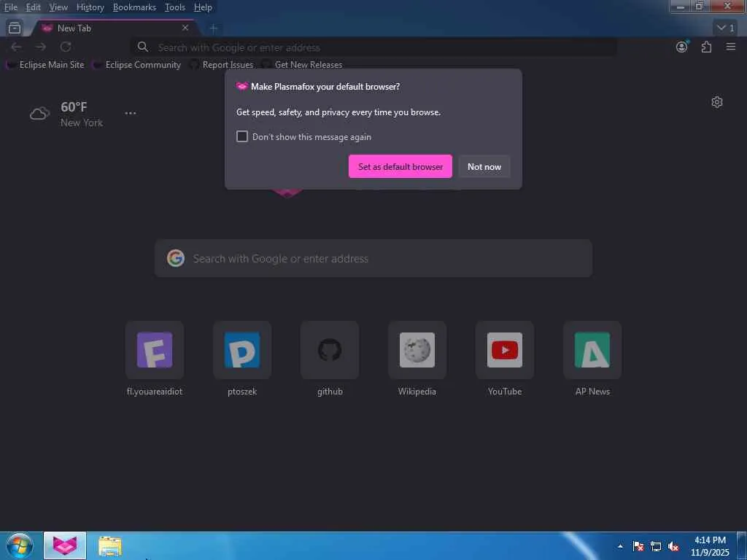Open Windows Explorer from taskbar
This screenshot has width=747, height=560.
(x=110, y=546)
